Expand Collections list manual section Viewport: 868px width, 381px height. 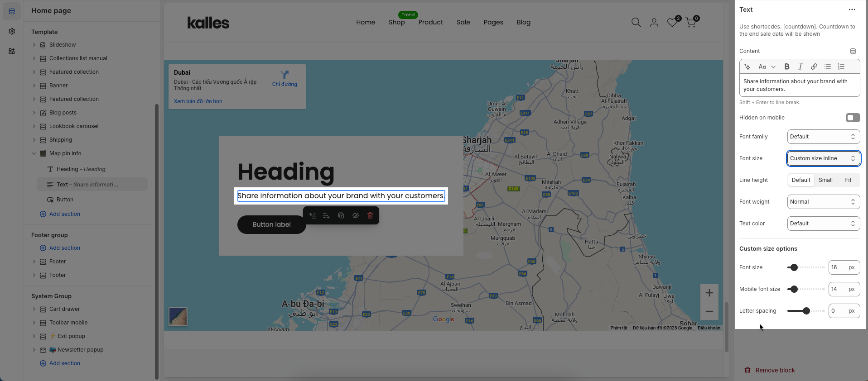pyautogui.click(x=34, y=58)
